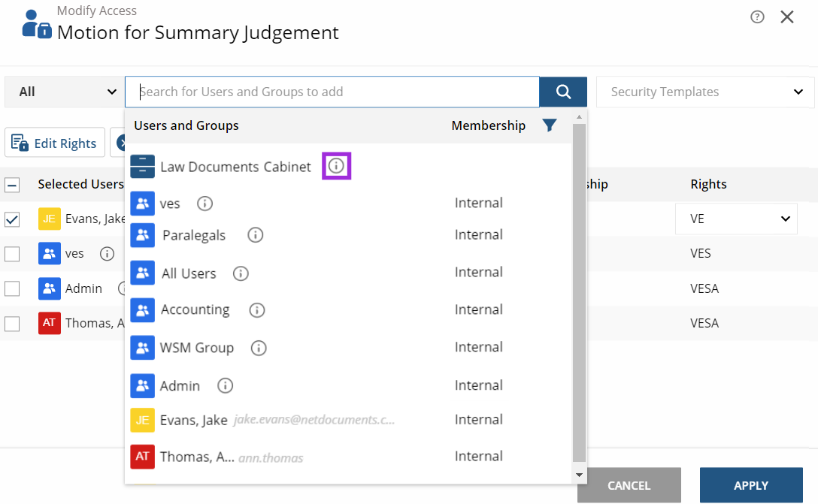
Task: Click the Apply button
Action: 750,485
